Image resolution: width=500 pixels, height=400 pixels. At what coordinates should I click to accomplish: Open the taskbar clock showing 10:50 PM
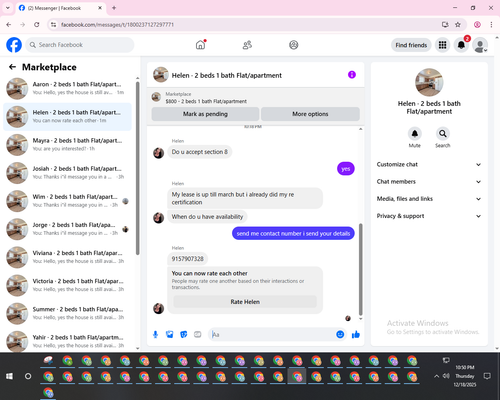[x=465, y=376]
